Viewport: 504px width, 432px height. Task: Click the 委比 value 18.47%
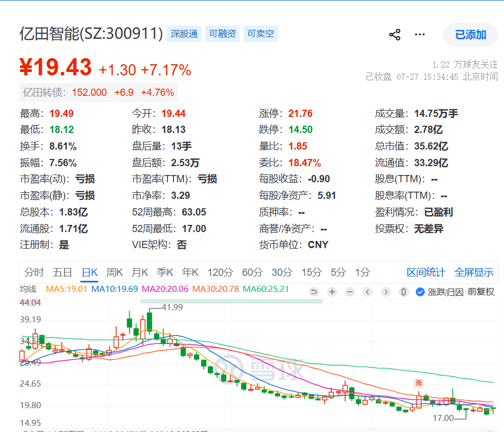[x=304, y=163]
